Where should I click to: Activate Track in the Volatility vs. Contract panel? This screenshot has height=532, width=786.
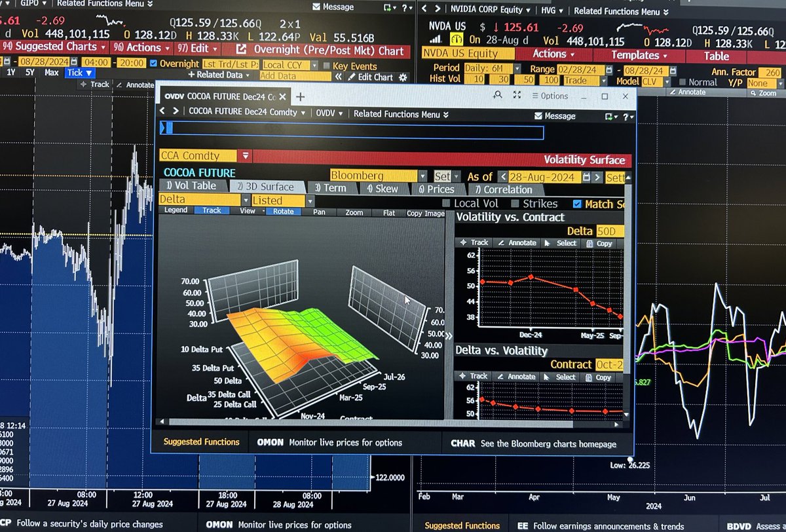tap(474, 243)
